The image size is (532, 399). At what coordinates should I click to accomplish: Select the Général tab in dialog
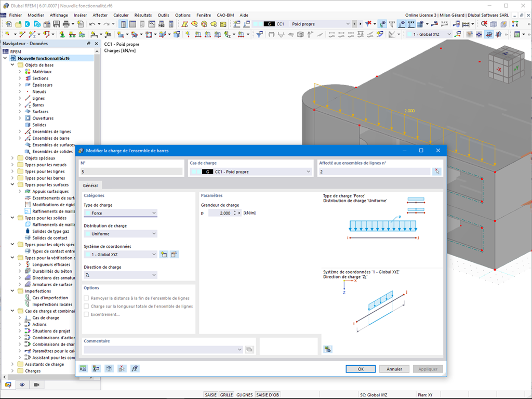coord(90,185)
